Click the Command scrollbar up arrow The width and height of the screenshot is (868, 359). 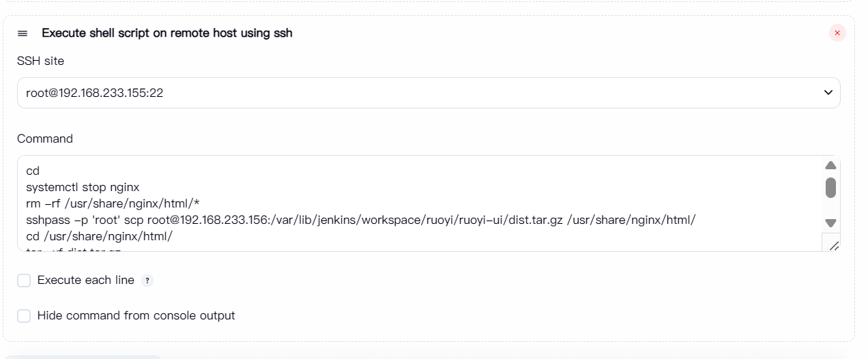tap(830, 165)
